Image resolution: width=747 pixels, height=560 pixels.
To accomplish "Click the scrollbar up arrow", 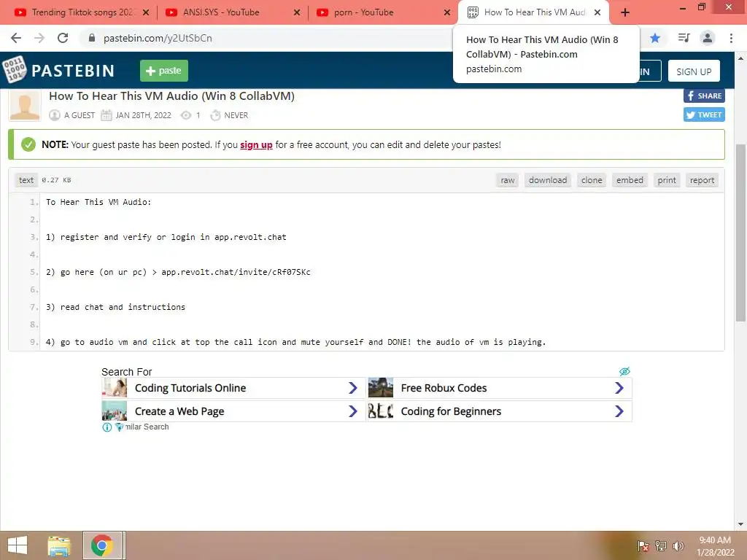I will coord(740,58).
